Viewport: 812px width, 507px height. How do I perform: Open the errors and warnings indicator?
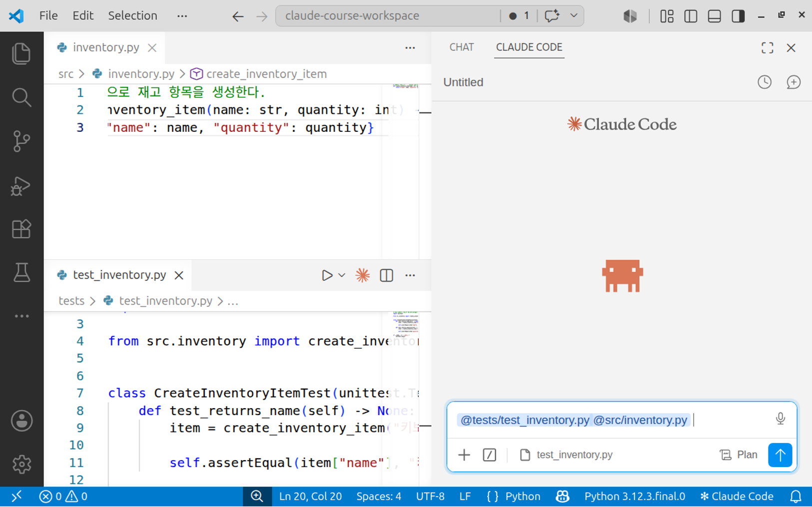click(x=63, y=497)
